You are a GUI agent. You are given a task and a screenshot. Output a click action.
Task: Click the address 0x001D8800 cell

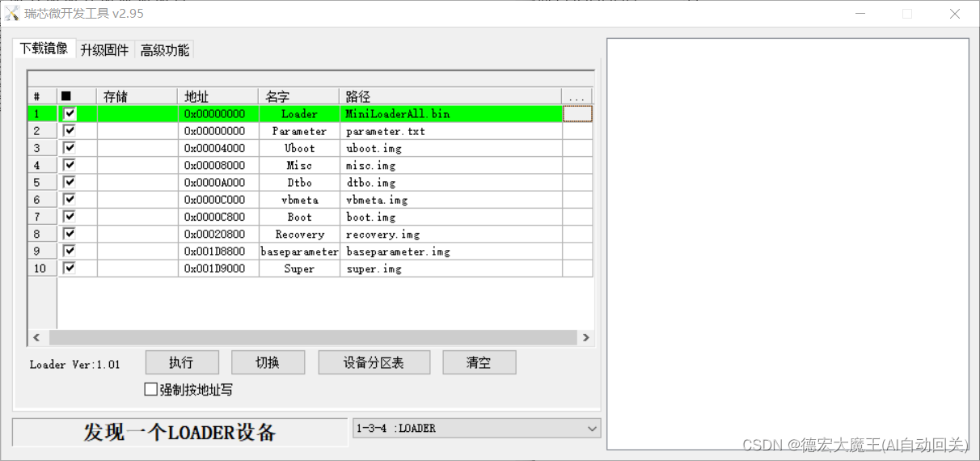218,252
